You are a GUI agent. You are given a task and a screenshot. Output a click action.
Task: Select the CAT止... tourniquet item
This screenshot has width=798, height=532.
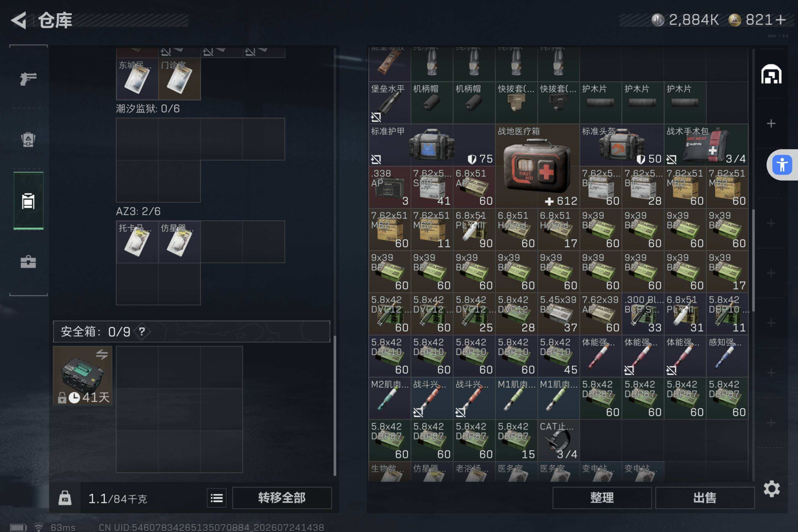559,440
